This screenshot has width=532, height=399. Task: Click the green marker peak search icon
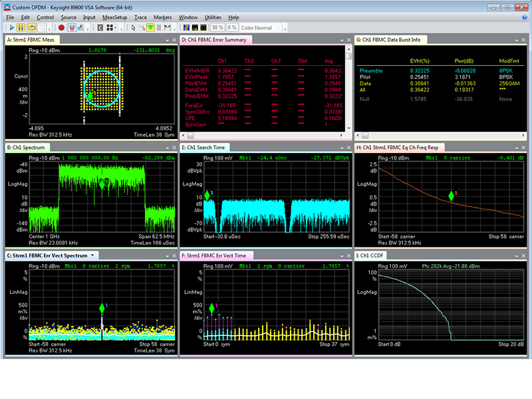click(150, 27)
